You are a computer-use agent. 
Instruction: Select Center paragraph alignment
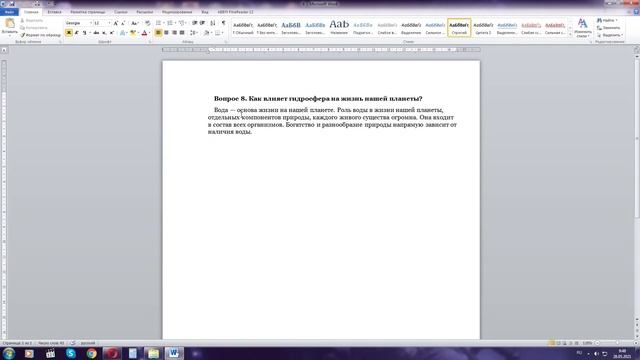pyautogui.click(x=166, y=33)
